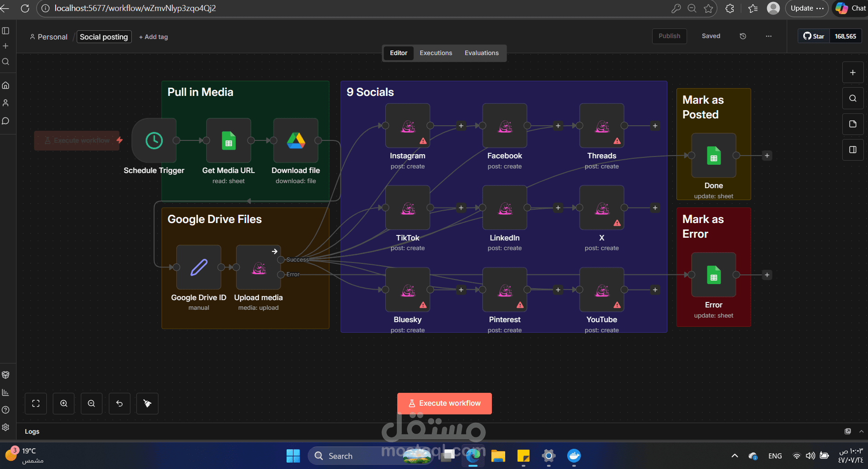Add a node after the Threads output
Image resolution: width=868 pixels, height=469 pixels.
click(x=655, y=126)
